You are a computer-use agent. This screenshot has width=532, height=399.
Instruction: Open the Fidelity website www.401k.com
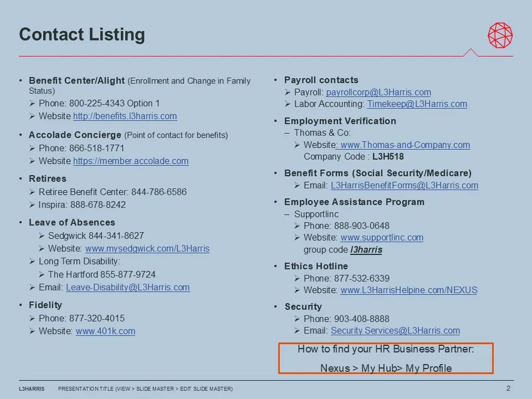pos(105,331)
